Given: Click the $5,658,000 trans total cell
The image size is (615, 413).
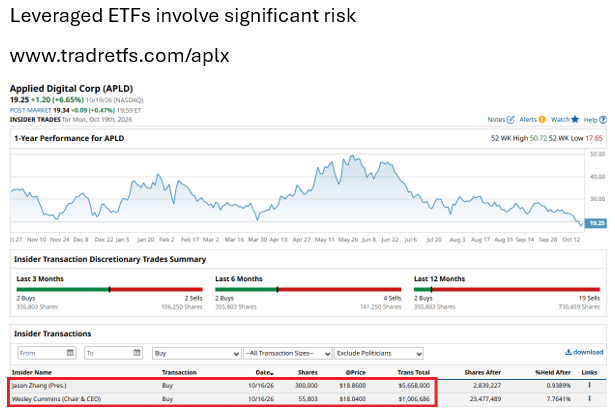Looking at the screenshot, I should (x=414, y=386).
